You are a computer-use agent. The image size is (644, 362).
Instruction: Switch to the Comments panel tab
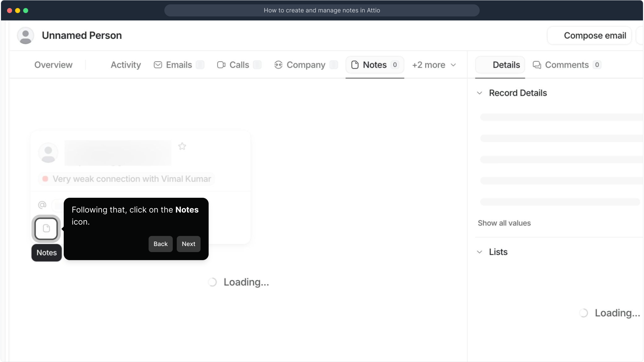[x=567, y=65]
